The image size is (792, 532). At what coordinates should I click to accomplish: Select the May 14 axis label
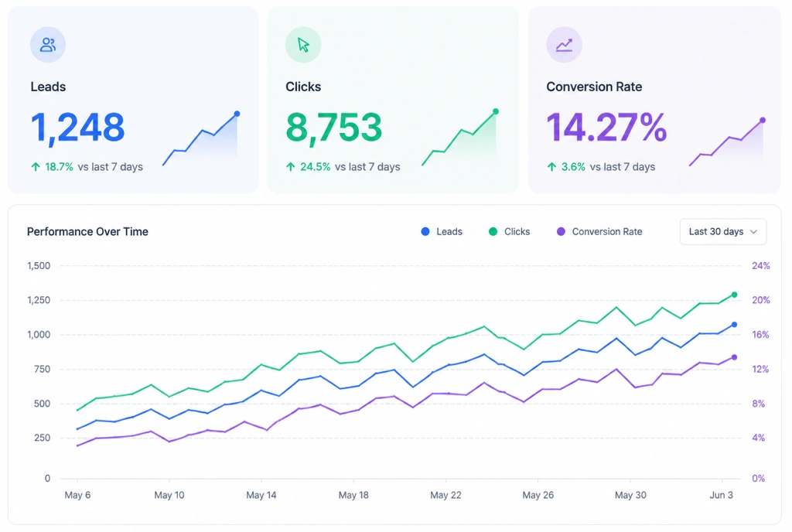261,495
